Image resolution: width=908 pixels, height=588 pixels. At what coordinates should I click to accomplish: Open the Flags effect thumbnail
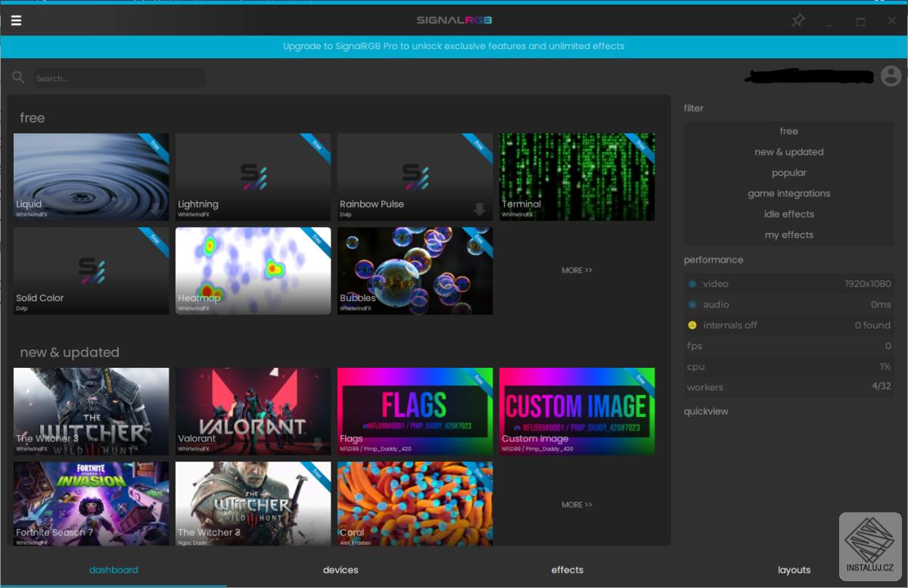415,412
